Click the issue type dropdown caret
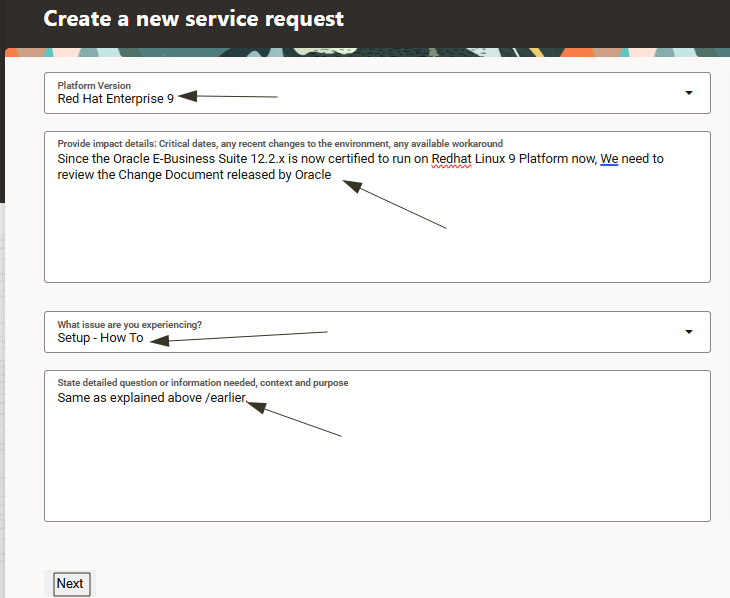This screenshot has height=598, width=730. click(688, 332)
